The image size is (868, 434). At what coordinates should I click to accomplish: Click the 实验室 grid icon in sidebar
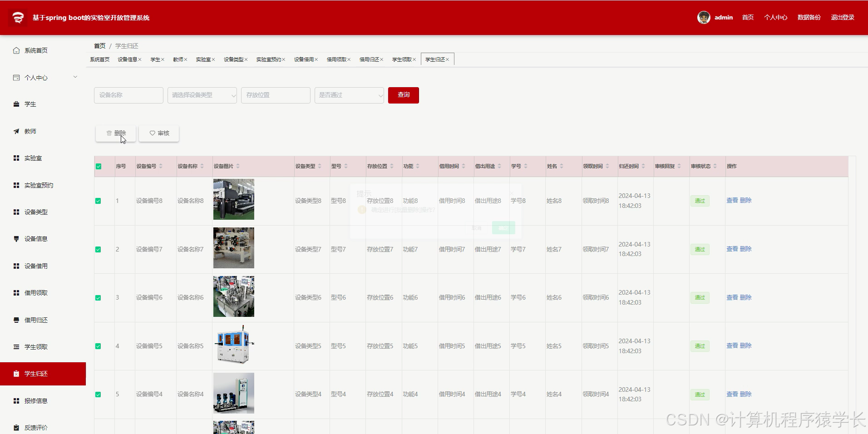16,158
